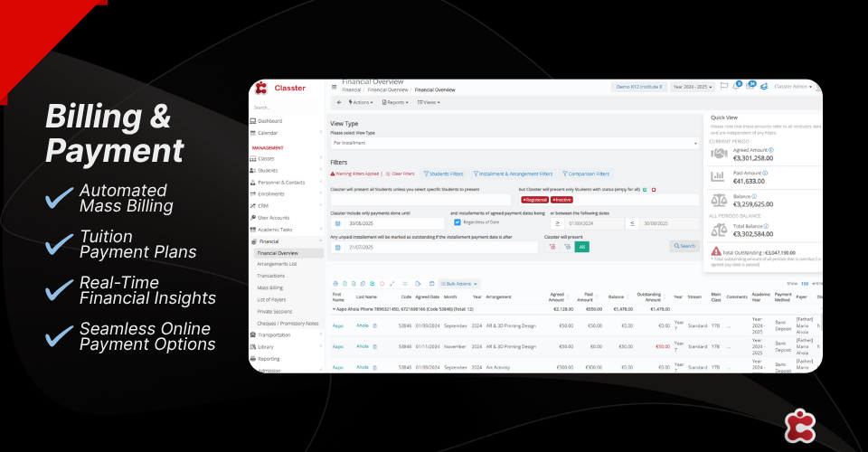The width and height of the screenshot is (868, 452).
Task: Click the calendar icon beside date 30/08/2025
Action: 337,223
